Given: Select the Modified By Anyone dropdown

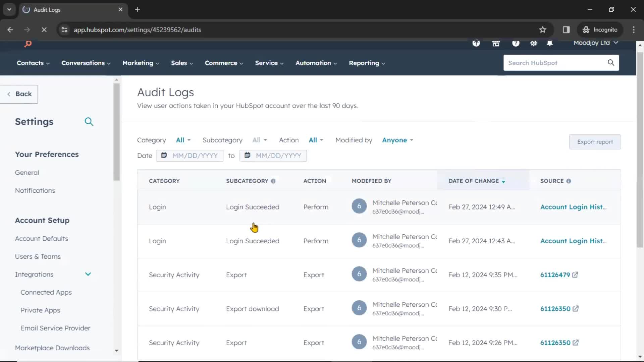Looking at the screenshot, I should point(397,140).
